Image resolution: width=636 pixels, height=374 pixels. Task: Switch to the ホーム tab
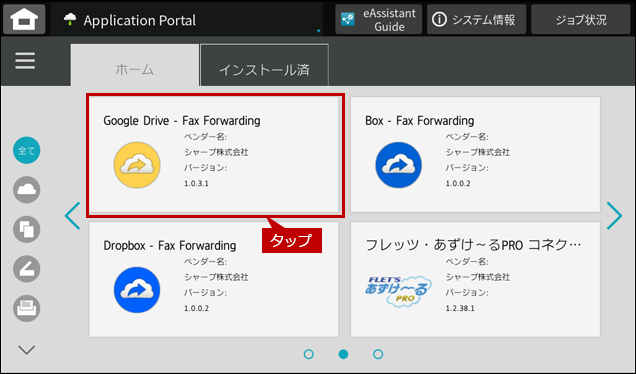pyautogui.click(x=135, y=66)
